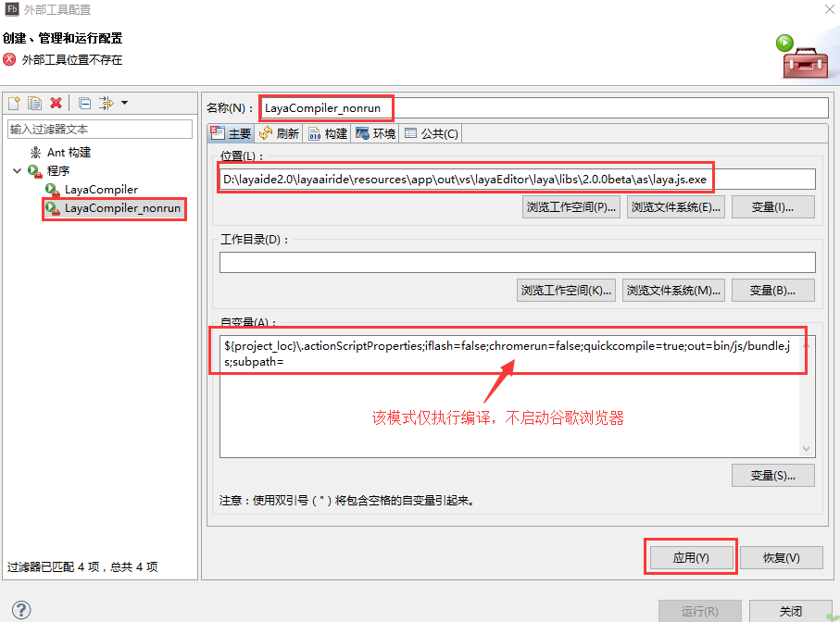The image size is (840, 622).
Task: Click the Fb application icon in title bar
Action: (12, 9)
